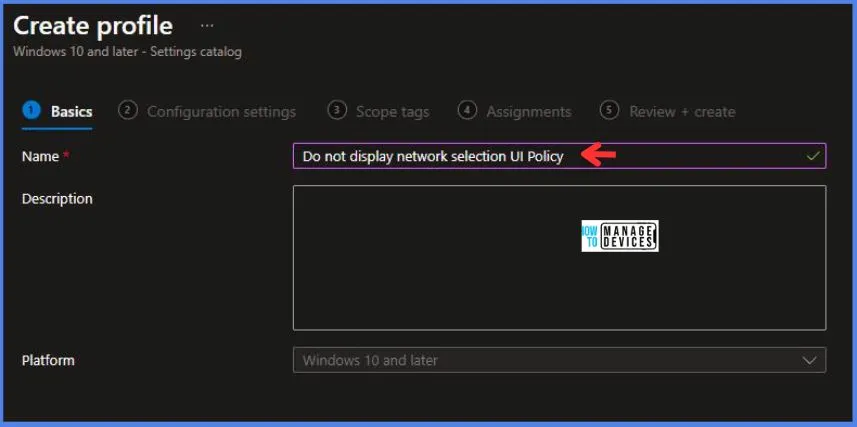Click the green validation checkmark in Name field
The width and height of the screenshot is (857, 427).
pyautogui.click(x=813, y=156)
